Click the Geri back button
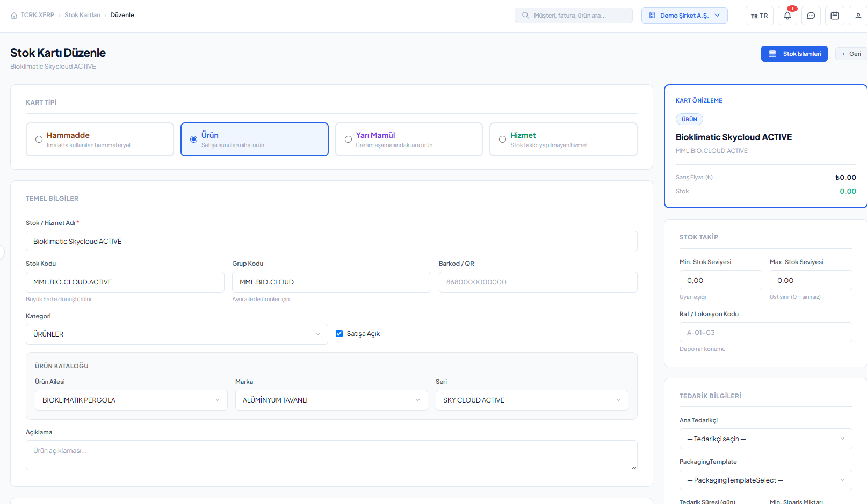This screenshot has width=867, height=504. click(851, 54)
